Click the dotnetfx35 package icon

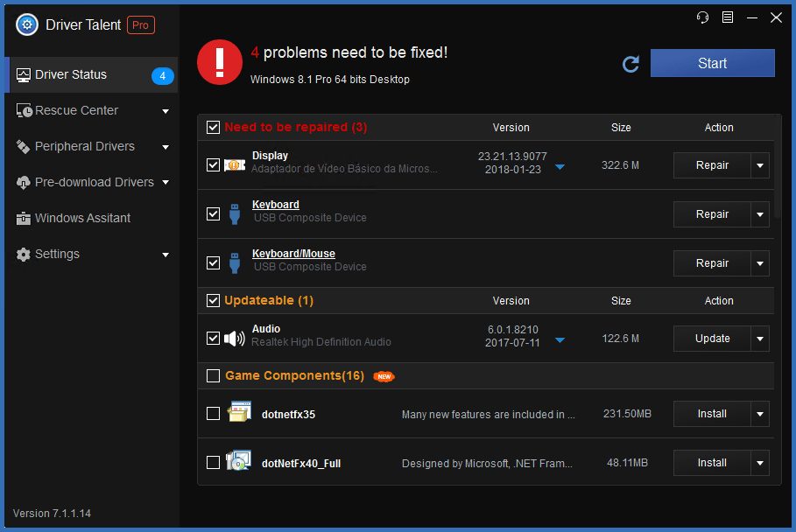[x=239, y=412]
